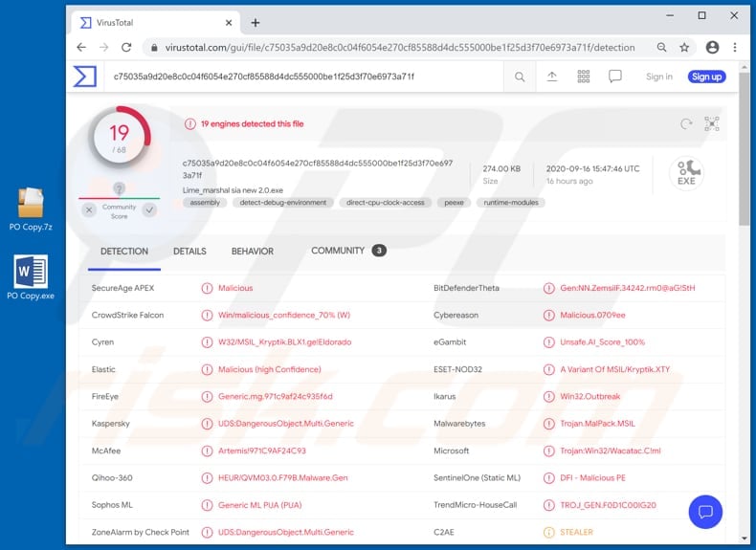Click the runtime-modules tag

[511, 203]
